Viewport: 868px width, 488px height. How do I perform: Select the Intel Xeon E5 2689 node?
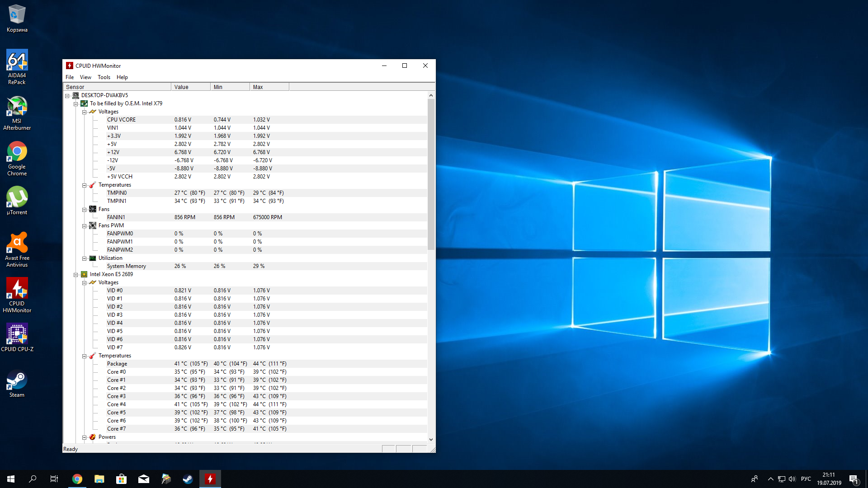(x=111, y=274)
